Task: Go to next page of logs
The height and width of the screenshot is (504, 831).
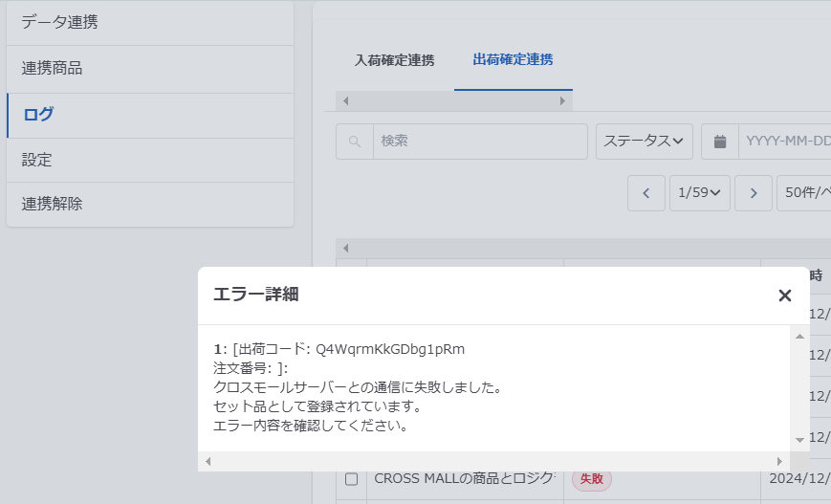Action: point(754,193)
